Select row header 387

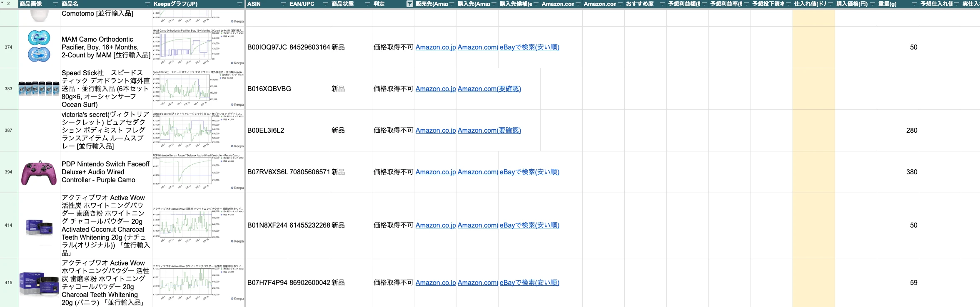tap(9, 131)
